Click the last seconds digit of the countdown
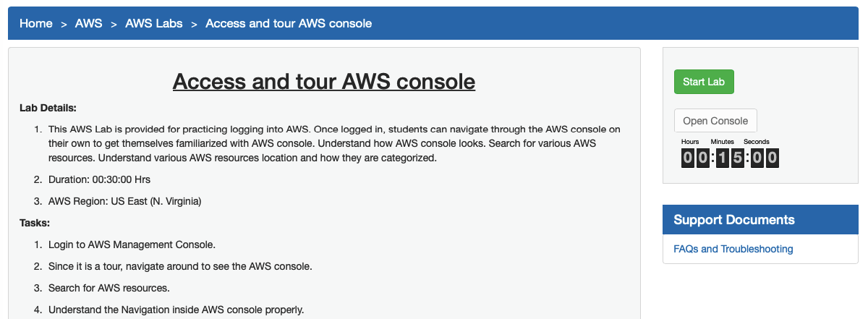Viewport: 868px width, 319px height. [772, 158]
